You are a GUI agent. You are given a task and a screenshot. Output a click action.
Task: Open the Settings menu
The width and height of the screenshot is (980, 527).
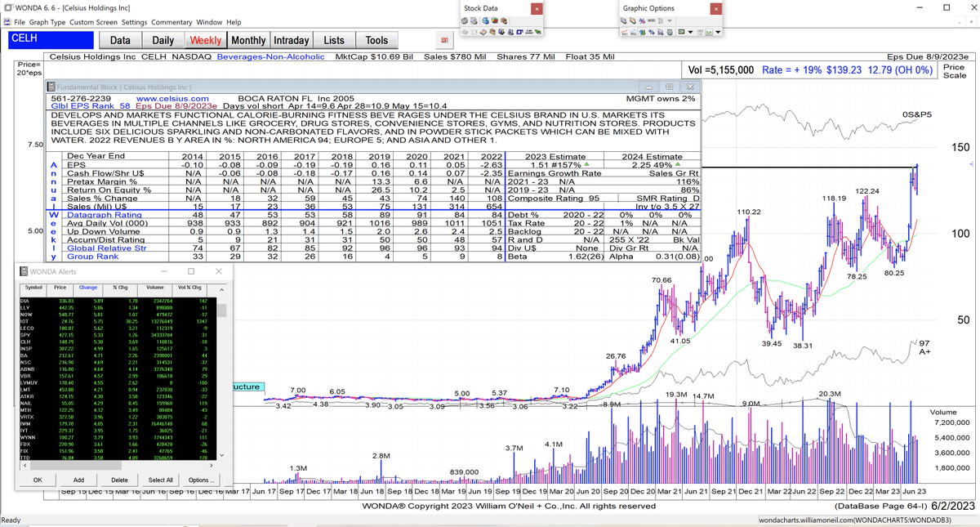[x=135, y=21]
